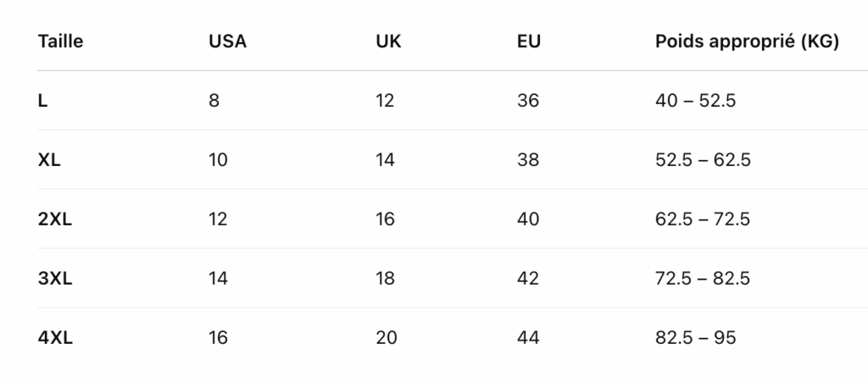Select the weight range 40 – 52.5

tap(695, 101)
